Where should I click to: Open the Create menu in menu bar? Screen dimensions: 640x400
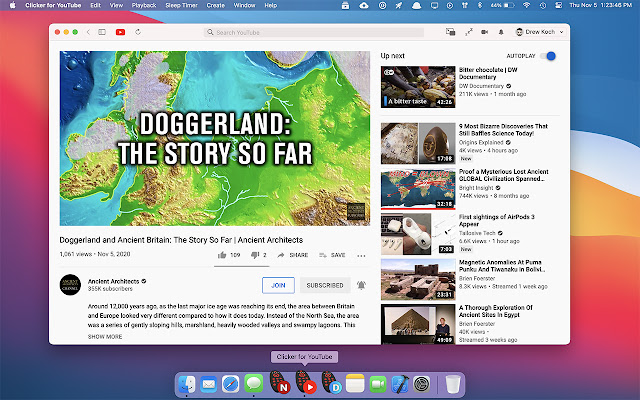(x=216, y=5)
